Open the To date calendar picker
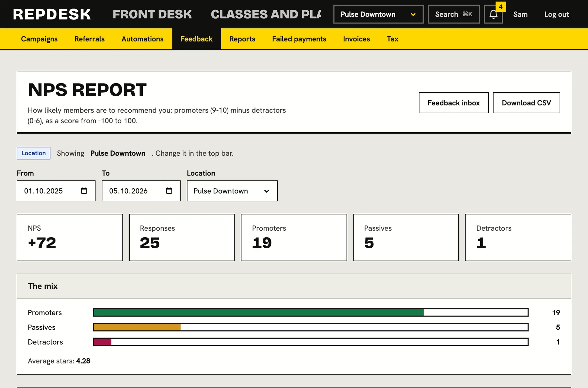 click(x=169, y=191)
